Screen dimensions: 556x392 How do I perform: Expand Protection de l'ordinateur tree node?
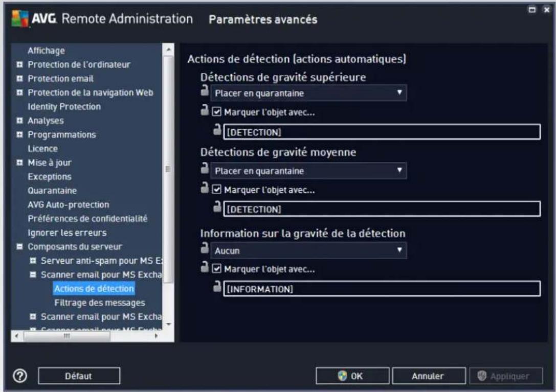20,64
